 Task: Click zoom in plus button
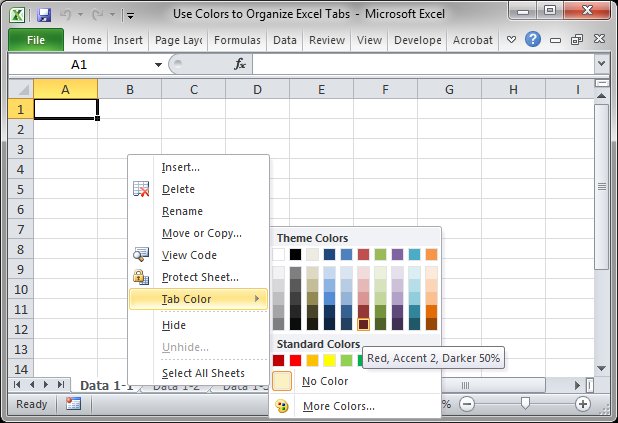(x=583, y=404)
